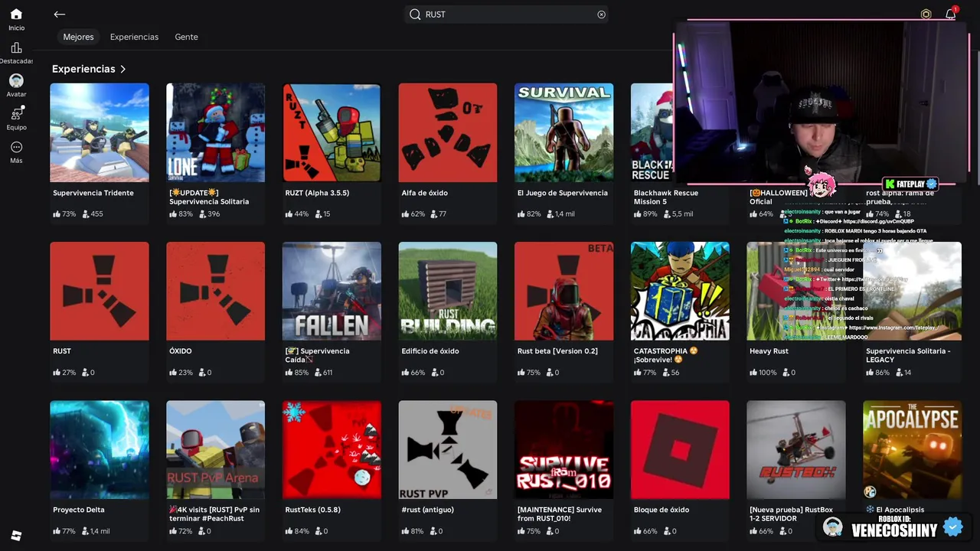Open CATASTROPHIA ¡Sobrevive! thumbnail
The height and width of the screenshot is (551, 980).
680,291
